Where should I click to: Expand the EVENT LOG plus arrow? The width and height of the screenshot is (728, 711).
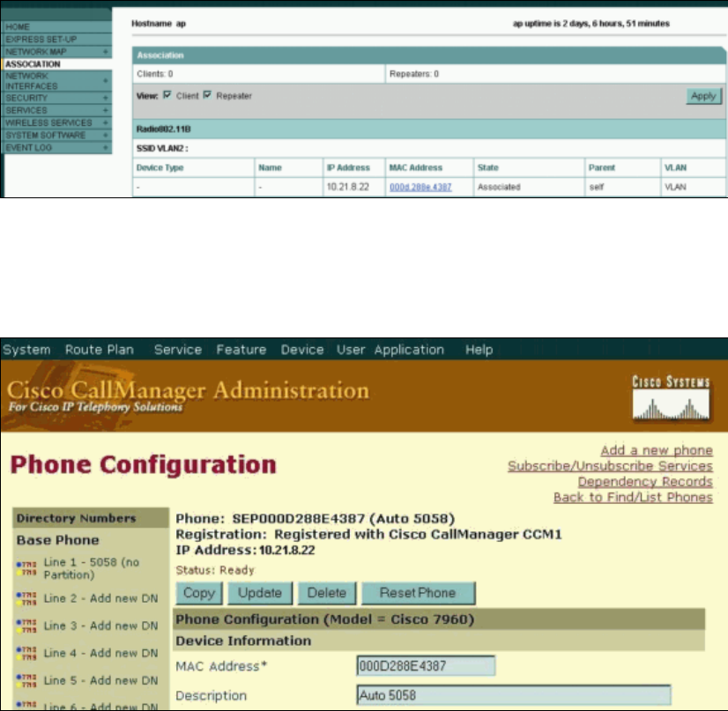[x=106, y=148]
